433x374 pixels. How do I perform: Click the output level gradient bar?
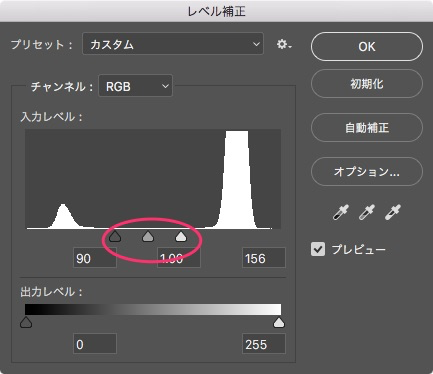pyautogui.click(x=153, y=309)
